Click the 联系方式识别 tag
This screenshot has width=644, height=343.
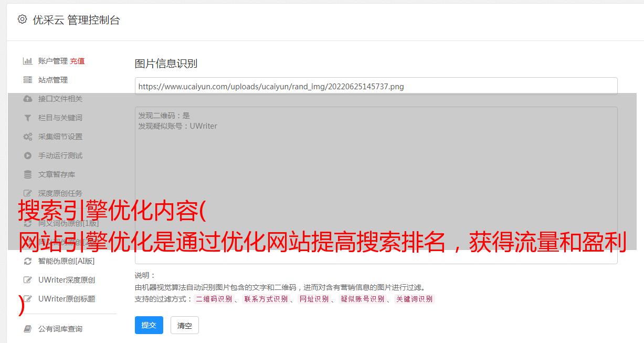click(x=266, y=299)
